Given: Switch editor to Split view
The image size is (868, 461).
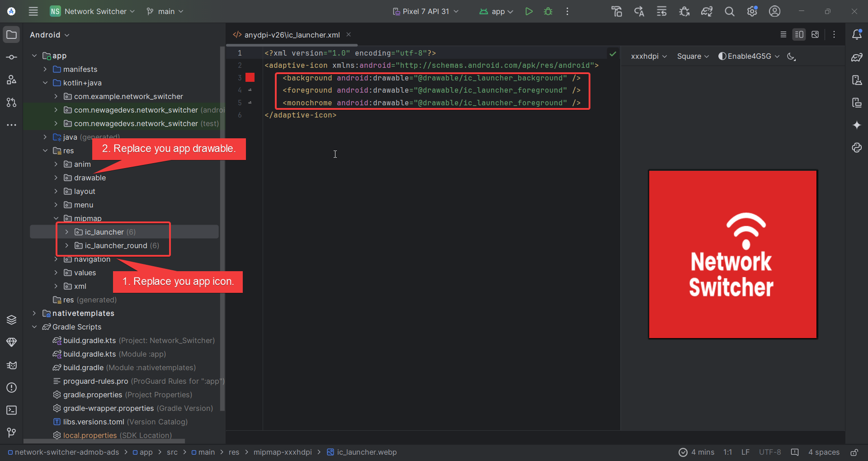Looking at the screenshot, I should (x=799, y=35).
